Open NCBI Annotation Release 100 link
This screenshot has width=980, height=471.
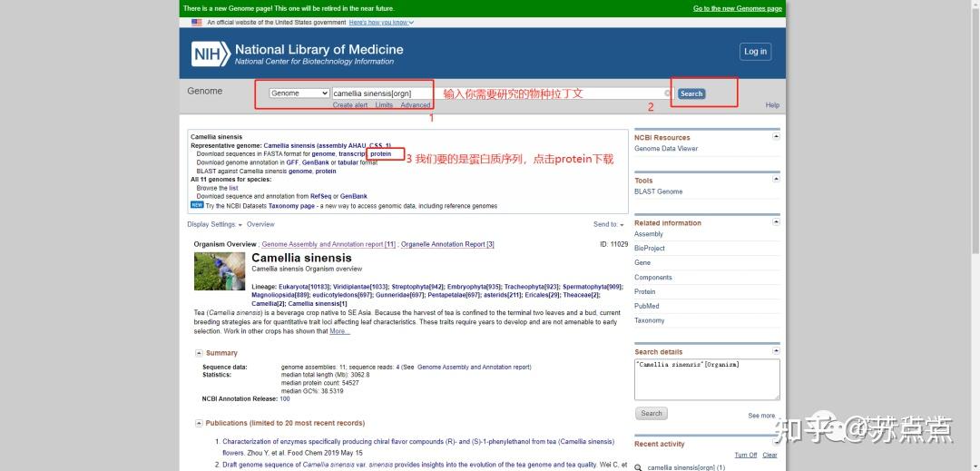click(284, 398)
